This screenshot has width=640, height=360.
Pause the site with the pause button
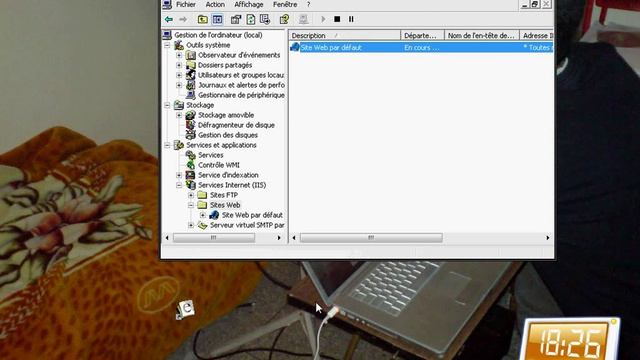[x=351, y=19]
